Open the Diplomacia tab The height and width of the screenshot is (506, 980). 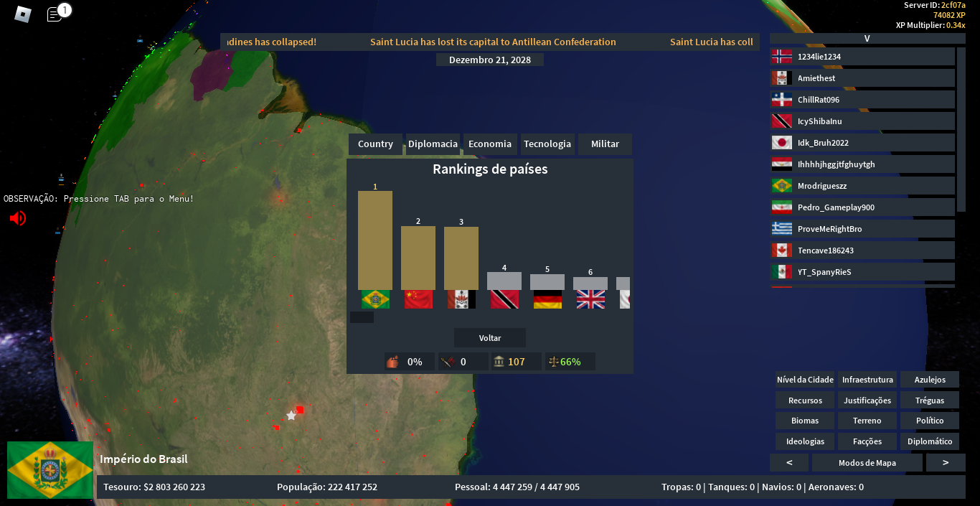point(433,144)
